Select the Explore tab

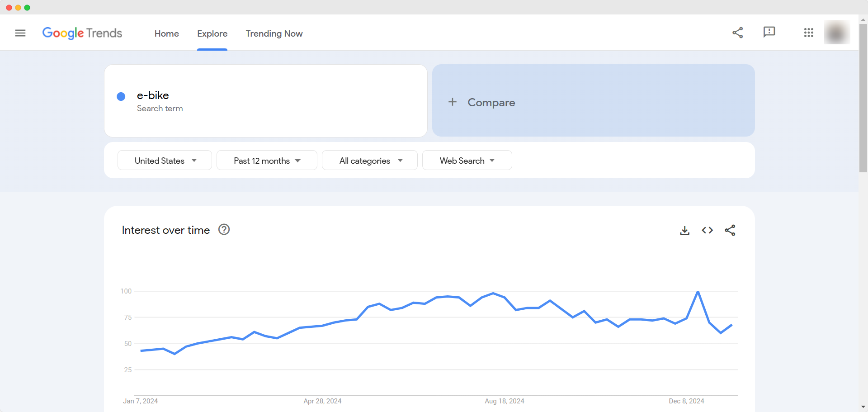tap(212, 33)
